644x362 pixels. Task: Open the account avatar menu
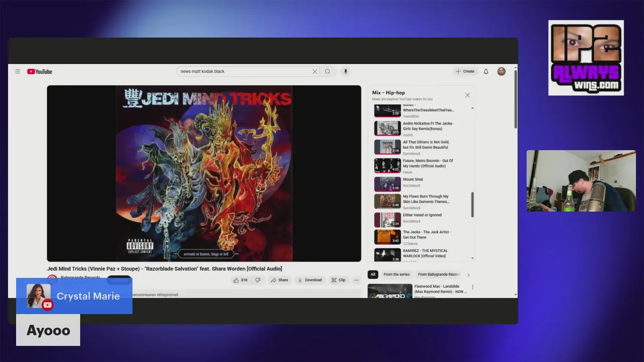[x=501, y=71]
